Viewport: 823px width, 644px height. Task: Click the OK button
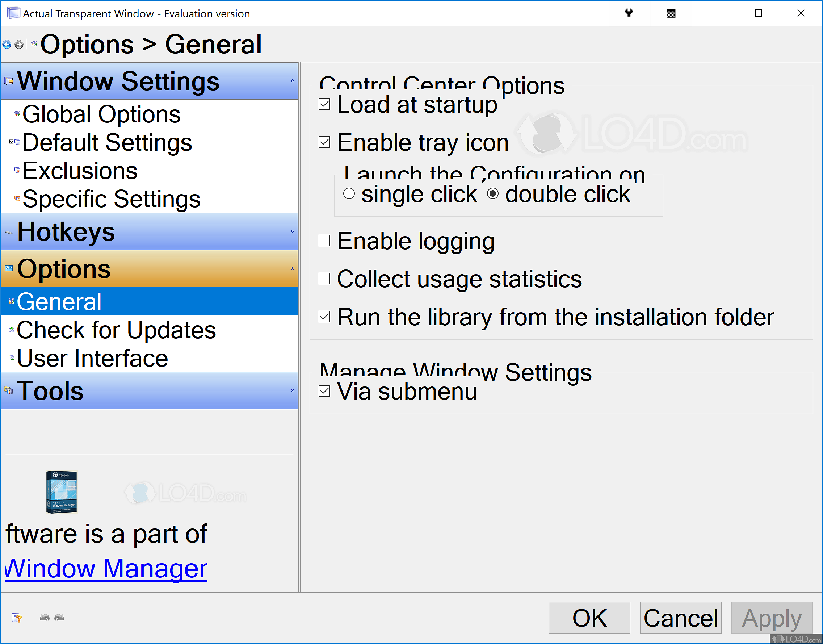(589, 618)
